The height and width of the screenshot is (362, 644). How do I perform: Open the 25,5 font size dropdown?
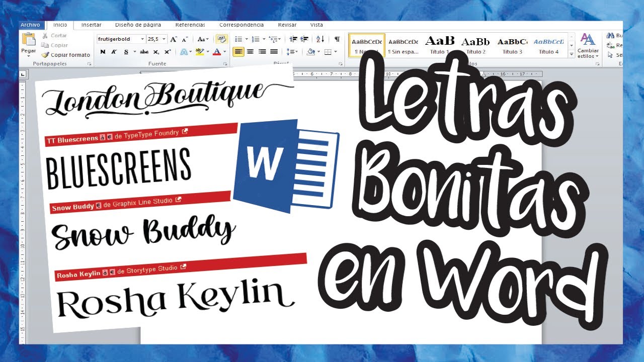click(x=164, y=39)
